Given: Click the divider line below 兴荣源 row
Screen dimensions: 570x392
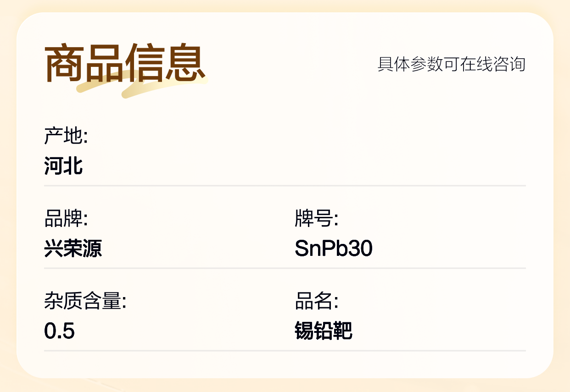Looking at the screenshot, I should click(x=285, y=268).
